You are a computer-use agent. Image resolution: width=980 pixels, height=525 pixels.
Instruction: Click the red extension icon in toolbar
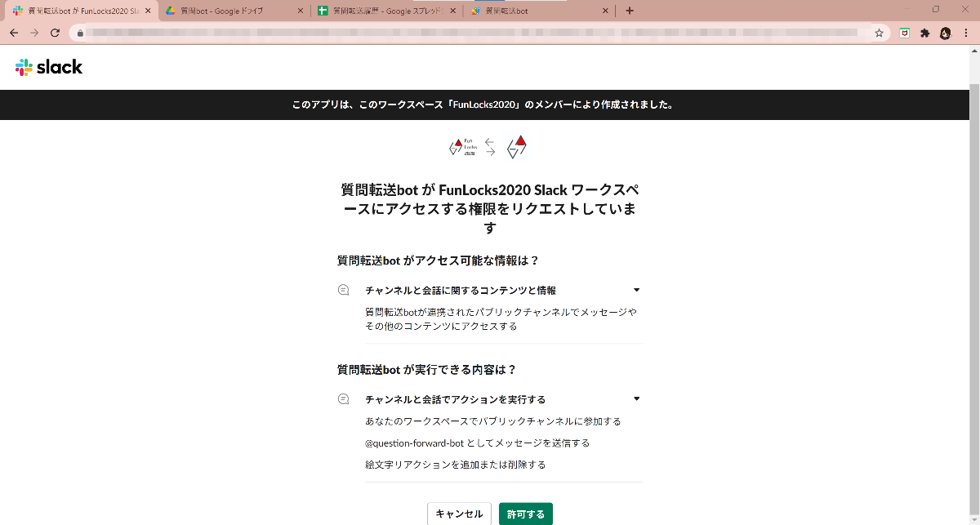(x=904, y=33)
